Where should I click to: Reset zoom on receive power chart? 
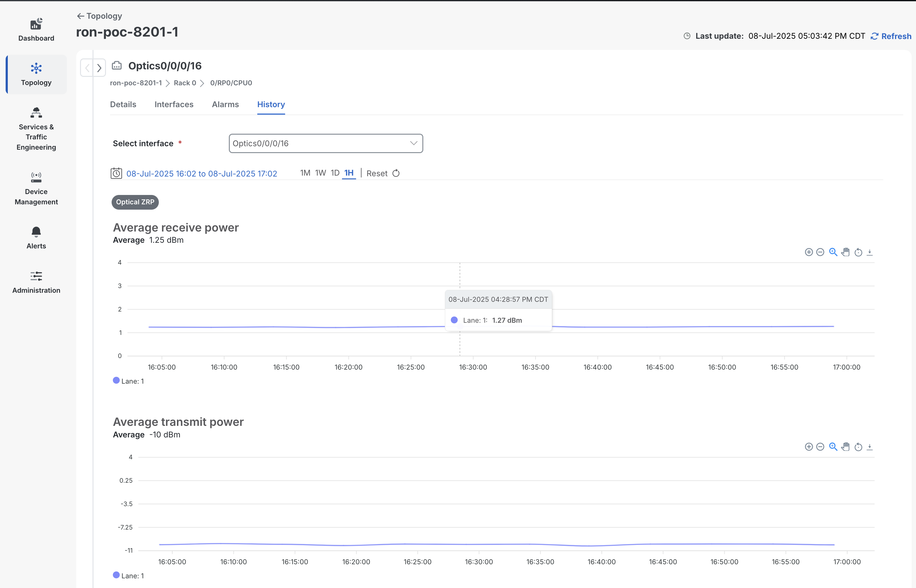coord(858,252)
